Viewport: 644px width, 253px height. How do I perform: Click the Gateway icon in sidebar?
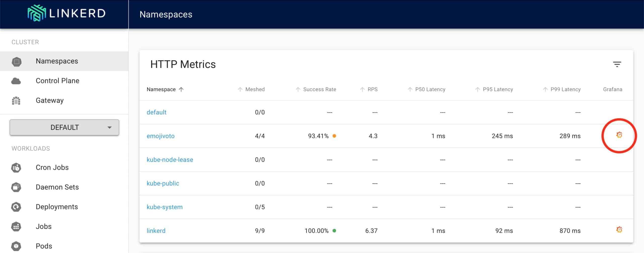(x=16, y=101)
